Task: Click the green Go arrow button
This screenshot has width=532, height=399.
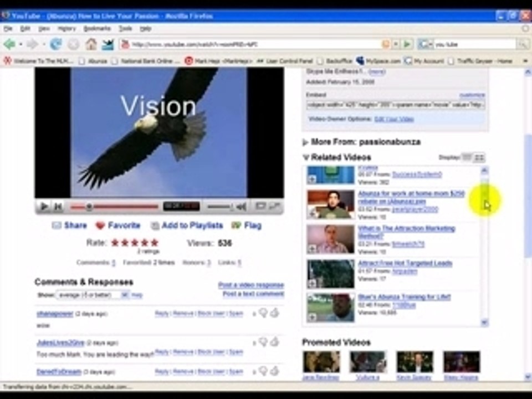Action: [407, 44]
